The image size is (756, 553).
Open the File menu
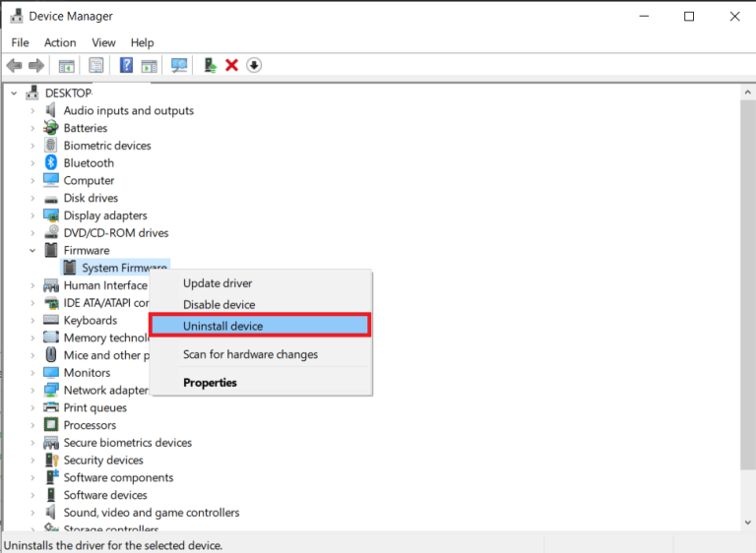pos(20,42)
